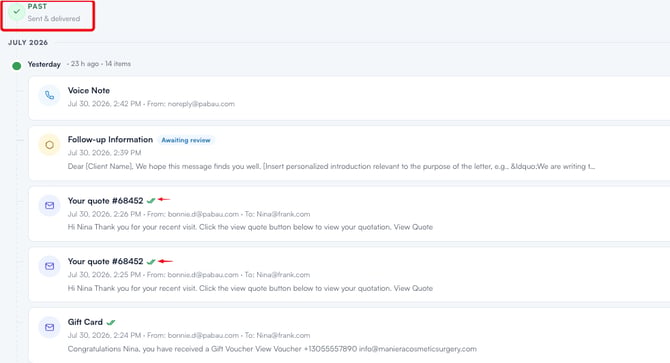Click delivered checkmark on 2:26 PM quote
Viewport: 670px width, 363px height.
coord(151,200)
